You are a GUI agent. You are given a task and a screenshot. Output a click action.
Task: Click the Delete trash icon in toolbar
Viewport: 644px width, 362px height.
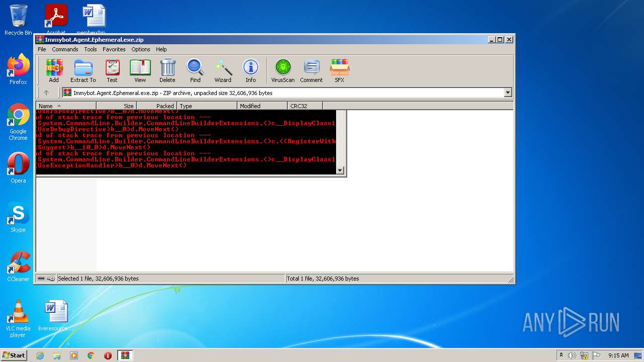[x=168, y=71]
